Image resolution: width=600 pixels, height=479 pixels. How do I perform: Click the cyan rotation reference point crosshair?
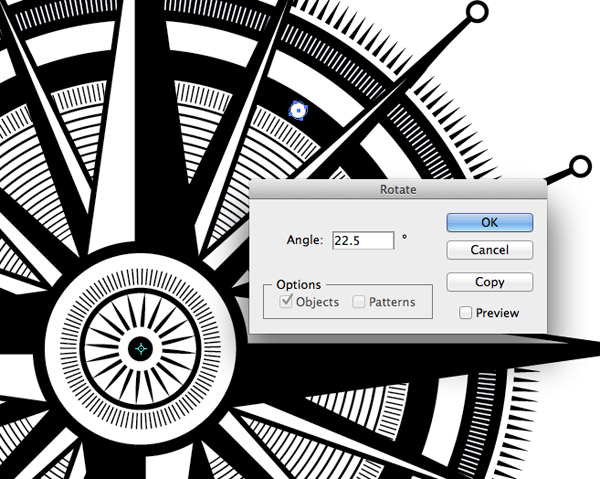(141, 349)
